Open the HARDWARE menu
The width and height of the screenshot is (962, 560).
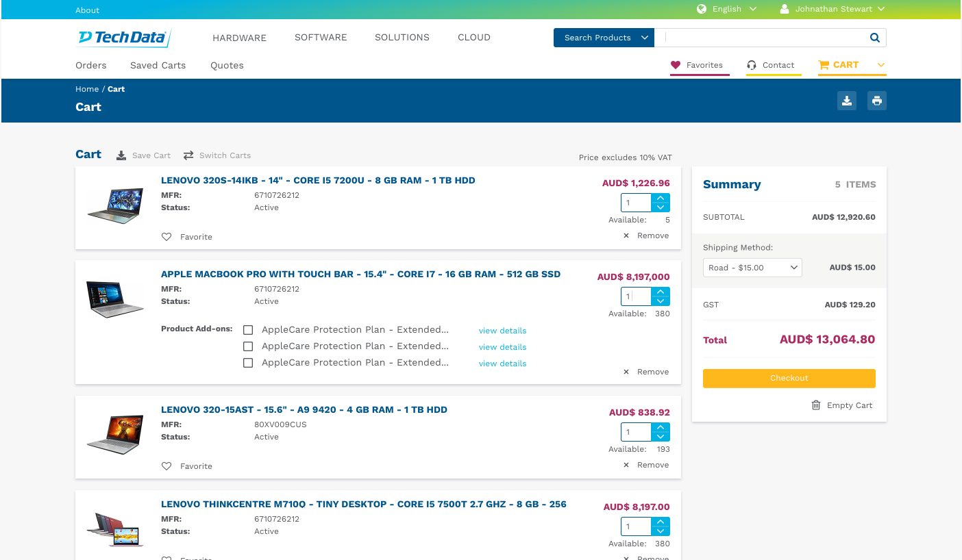coord(239,38)
